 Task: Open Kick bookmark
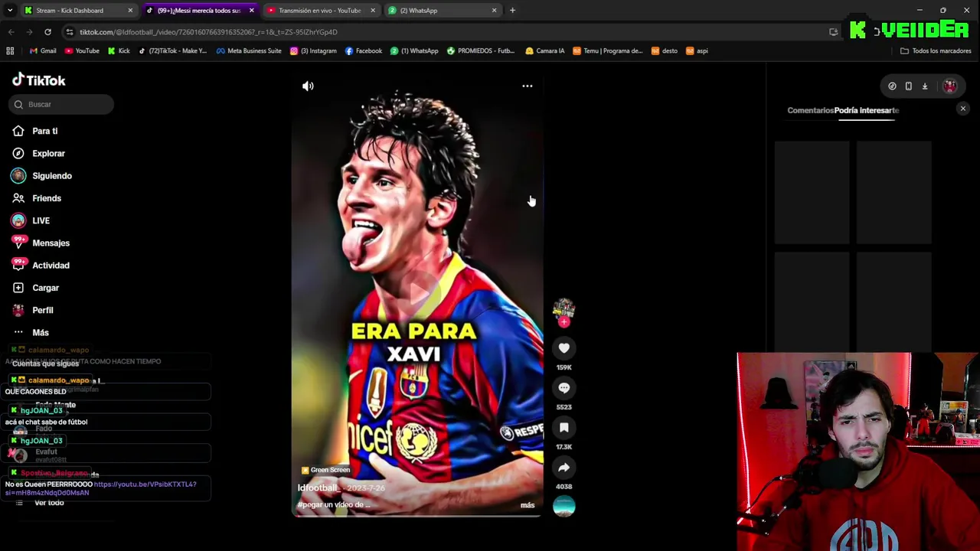(119, 51)
